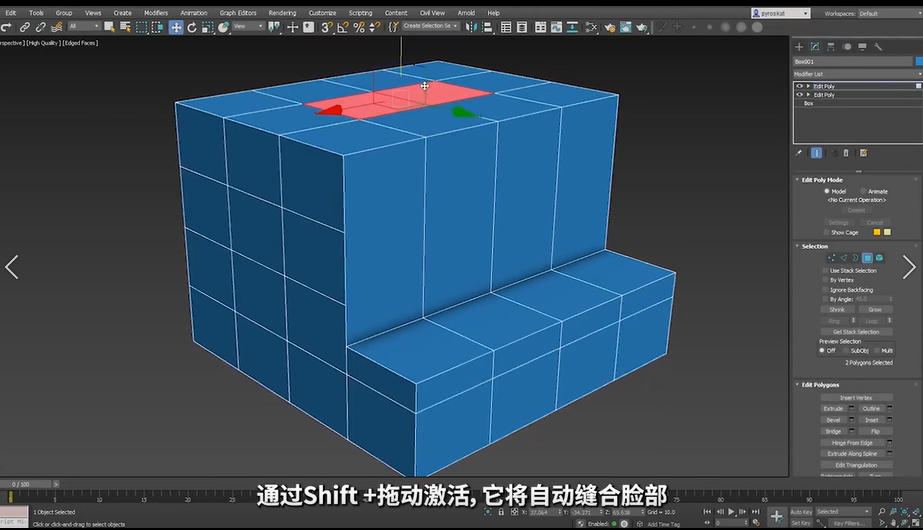
Task: Enable Show Cage checkbox
Action: (x=825, y=232)
